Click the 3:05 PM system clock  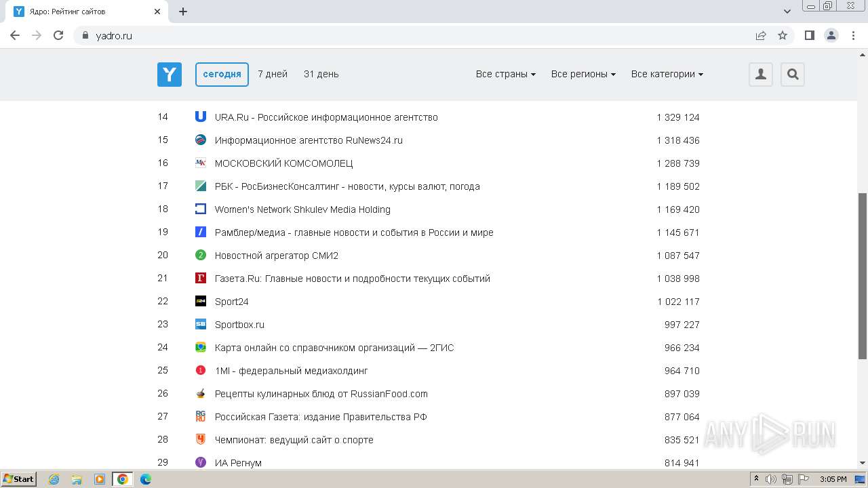coord(833,479)
